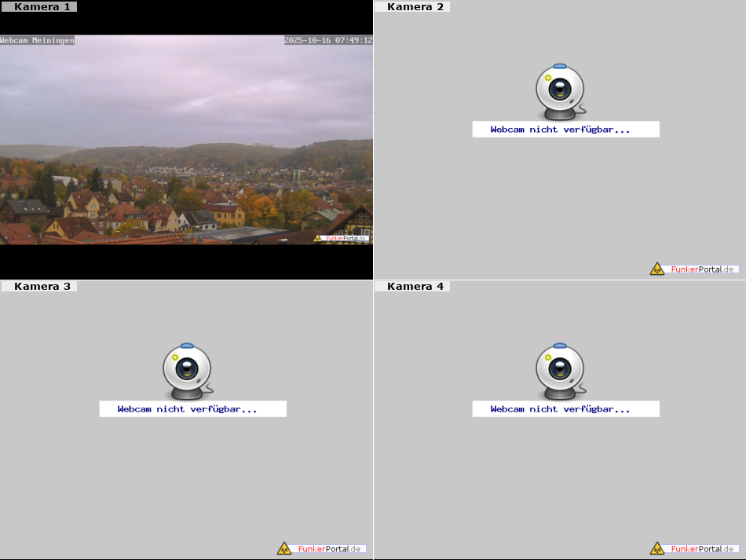This screenshot has width=746, height=560.
Task: Open FunkerPortal.de link in Kamera 4 panel
Action: [x=703, y=548]
